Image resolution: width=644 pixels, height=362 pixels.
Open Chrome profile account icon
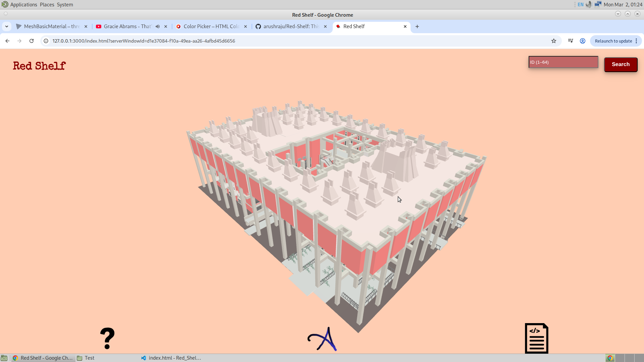click(583, 41)
